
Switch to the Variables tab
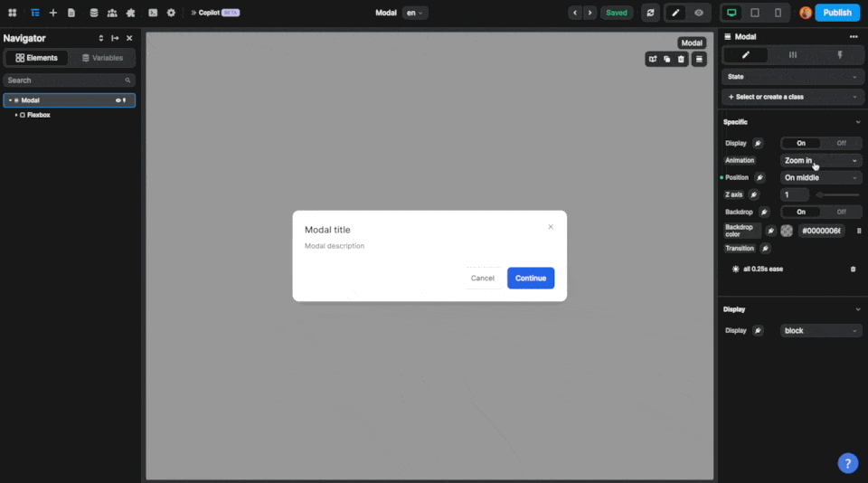102,58
